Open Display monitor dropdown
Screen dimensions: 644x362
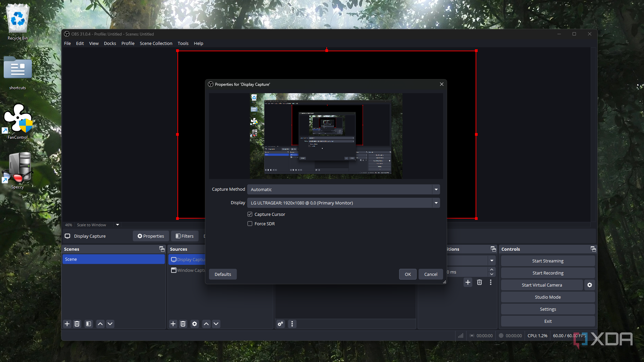tap(436, 203)
